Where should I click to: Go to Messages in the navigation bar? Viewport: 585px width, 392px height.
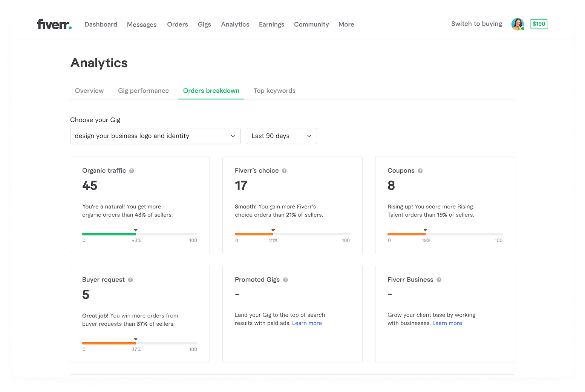[142, 24]
